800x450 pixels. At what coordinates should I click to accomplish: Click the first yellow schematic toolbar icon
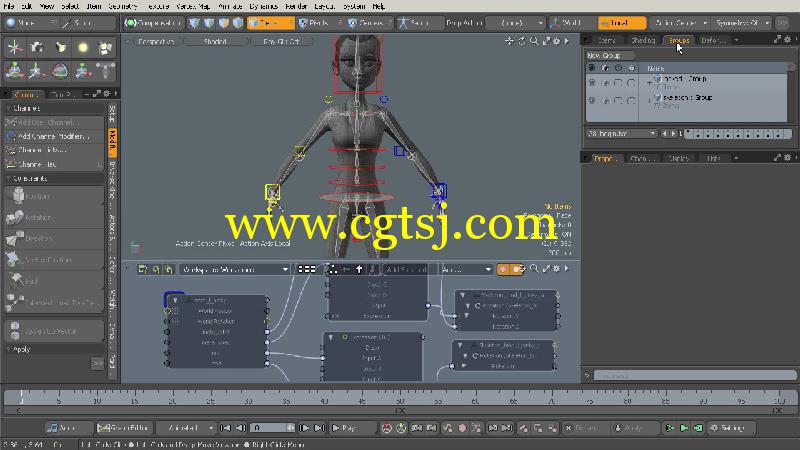pyautogui.click(x=143, y=269)
